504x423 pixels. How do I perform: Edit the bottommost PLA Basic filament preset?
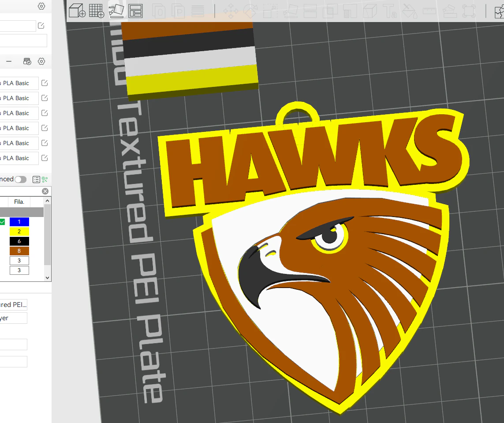coord(45,158)
